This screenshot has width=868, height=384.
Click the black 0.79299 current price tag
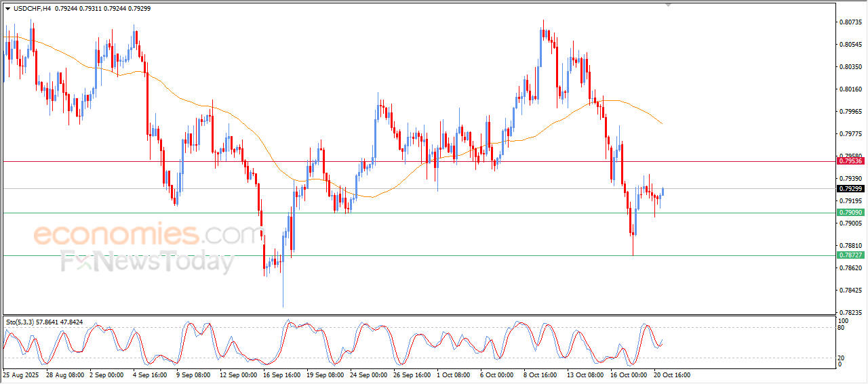tap(850, 189)
